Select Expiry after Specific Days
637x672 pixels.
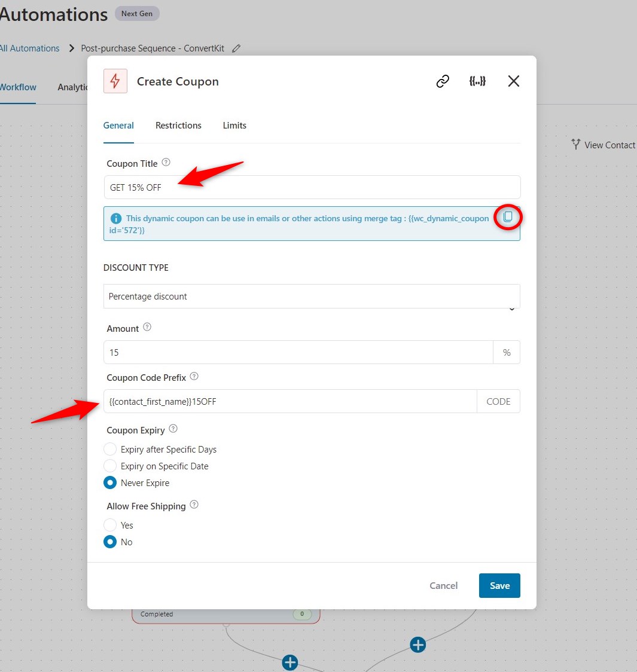coord(110,449)
